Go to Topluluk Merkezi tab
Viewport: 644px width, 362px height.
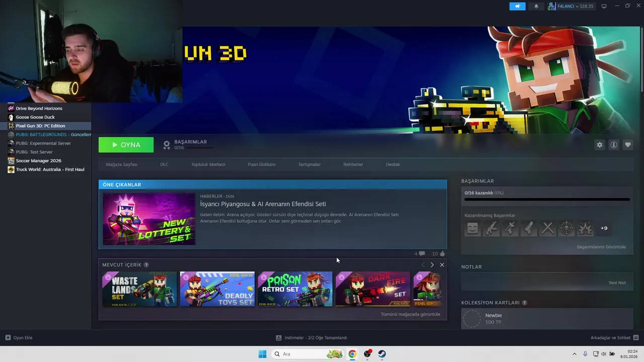point(208,164)
